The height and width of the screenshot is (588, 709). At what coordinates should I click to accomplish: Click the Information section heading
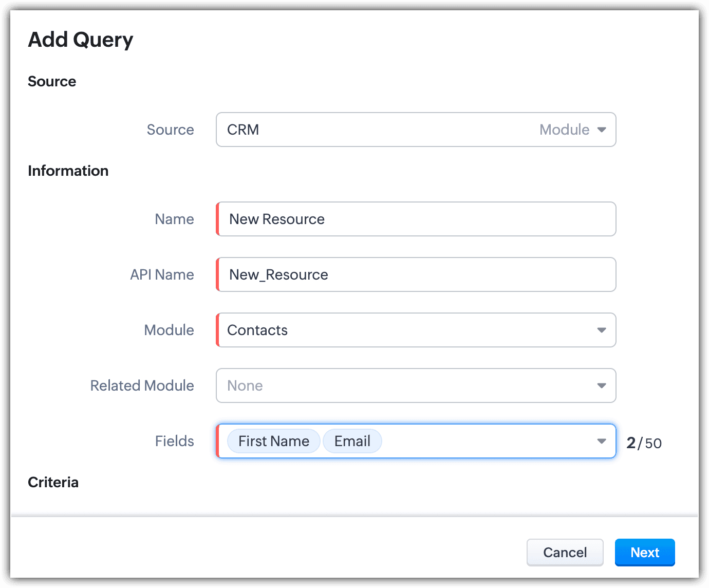[x=68, y=171]
